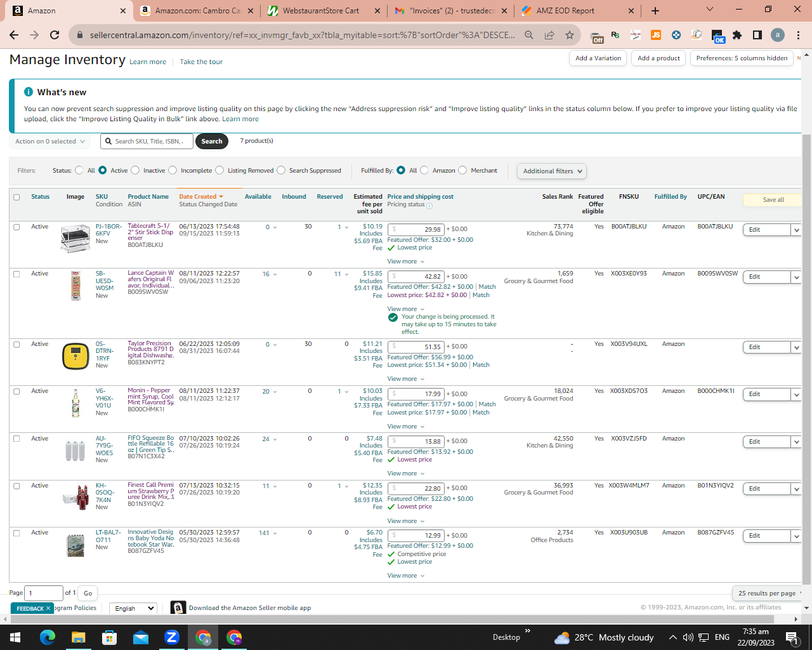Click Add a product
Screen dimensions: 812x650
(x=658, y=58)
